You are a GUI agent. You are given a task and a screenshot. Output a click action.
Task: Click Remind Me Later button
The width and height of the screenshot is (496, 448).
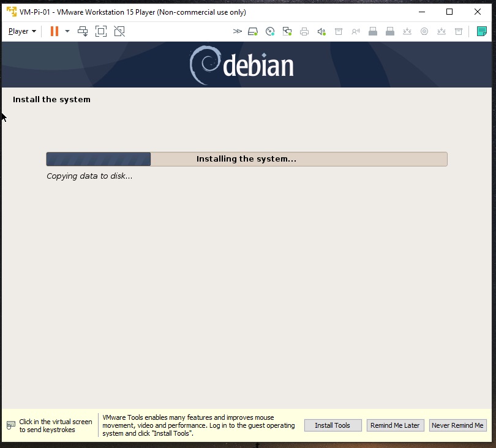395,425
